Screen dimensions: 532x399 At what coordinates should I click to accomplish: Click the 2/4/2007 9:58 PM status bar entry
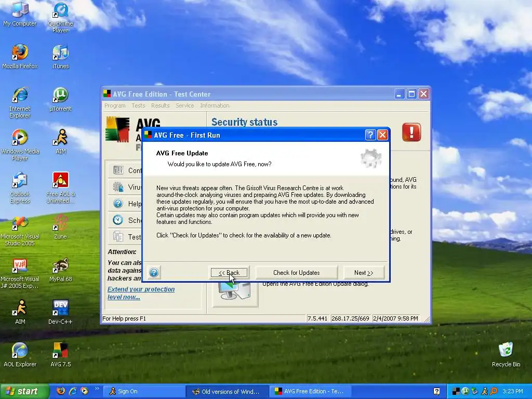click(x=395, y=318)
